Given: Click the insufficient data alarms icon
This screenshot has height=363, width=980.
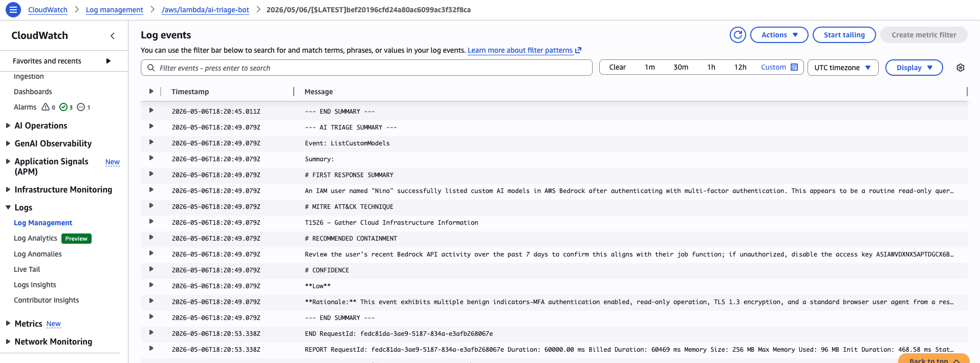Looking at the screenshot, I should pos(81,107).
